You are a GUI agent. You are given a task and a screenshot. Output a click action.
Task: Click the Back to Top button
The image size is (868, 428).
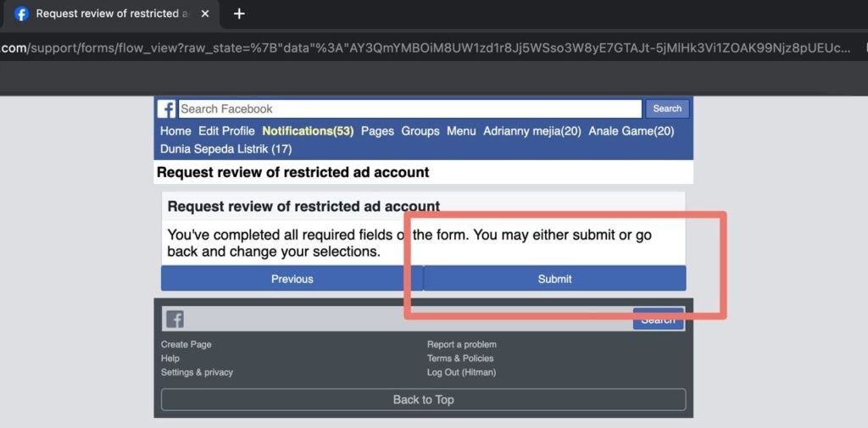[424, 399]
